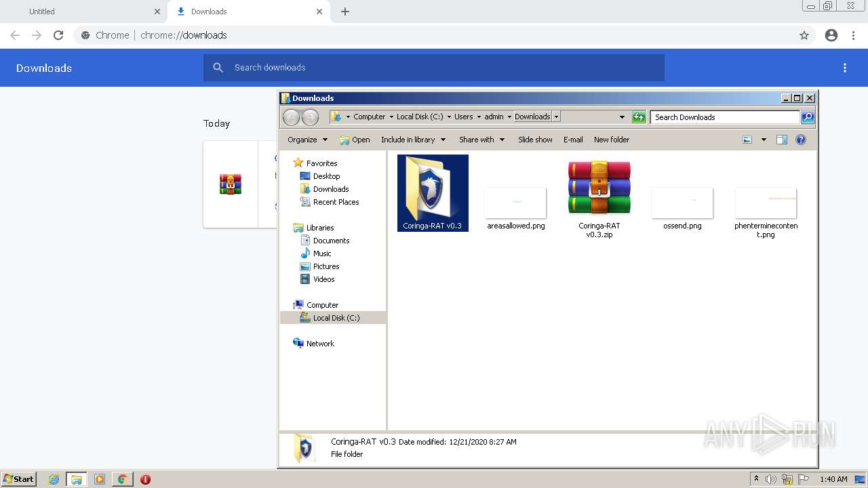This screenshot has width=868, height=488.
Task: Click the New folder button
Action: (612, 140)
